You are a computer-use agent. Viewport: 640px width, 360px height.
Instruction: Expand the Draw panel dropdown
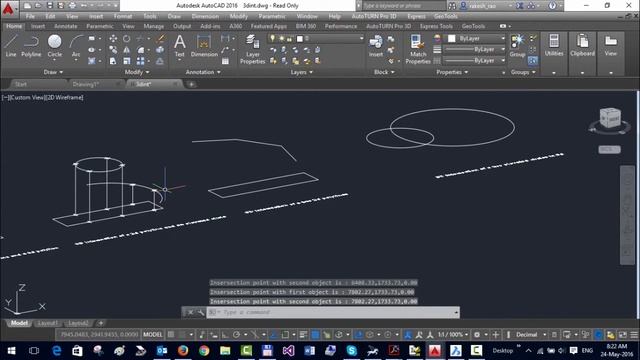point(53,72)
